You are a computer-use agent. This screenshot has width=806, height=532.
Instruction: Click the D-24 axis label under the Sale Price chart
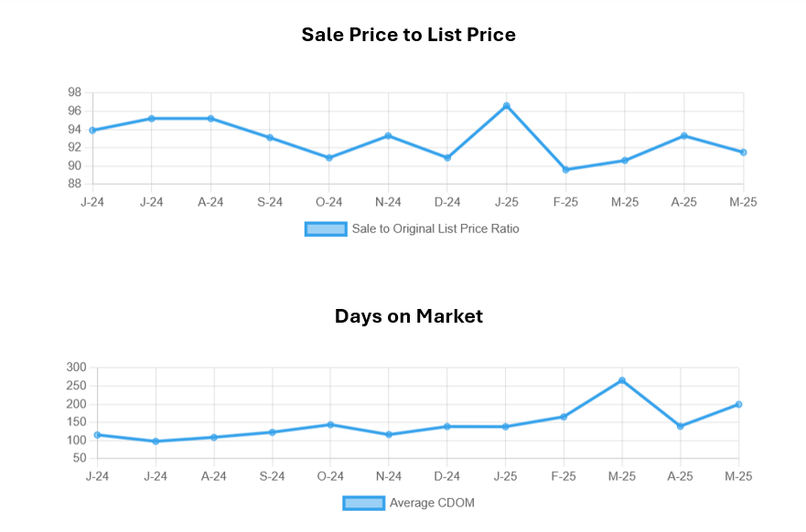click(447, 201)
